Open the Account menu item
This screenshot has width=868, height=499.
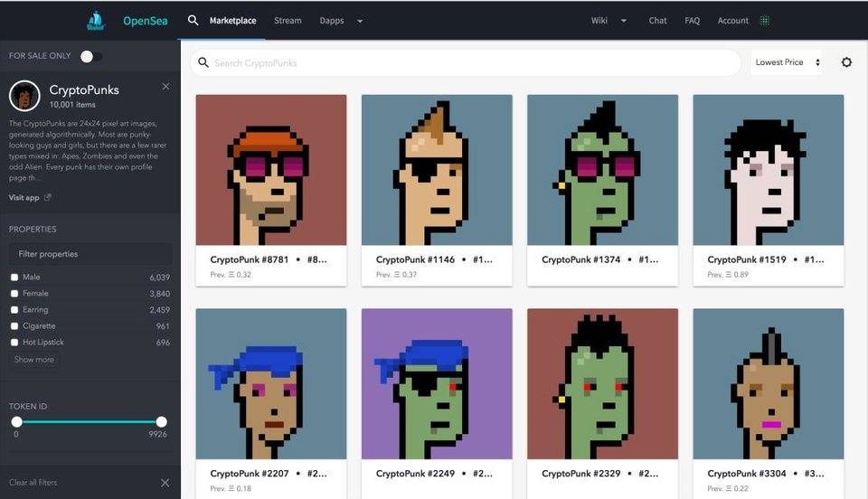coord(733,21)
